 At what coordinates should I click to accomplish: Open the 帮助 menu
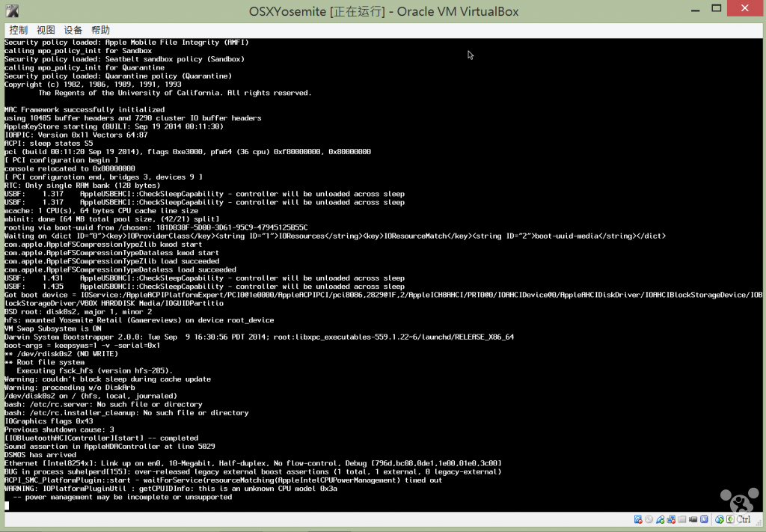[x=101, y=30]
